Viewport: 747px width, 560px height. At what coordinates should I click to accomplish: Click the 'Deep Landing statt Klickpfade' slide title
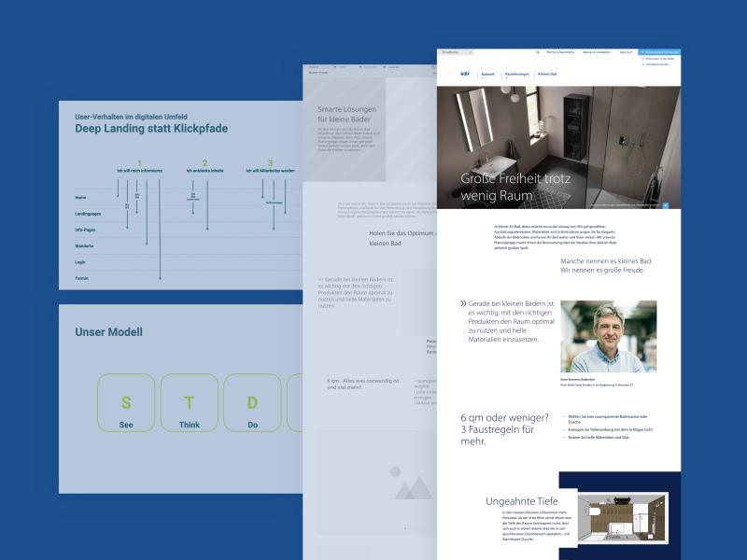pos(151,129)
